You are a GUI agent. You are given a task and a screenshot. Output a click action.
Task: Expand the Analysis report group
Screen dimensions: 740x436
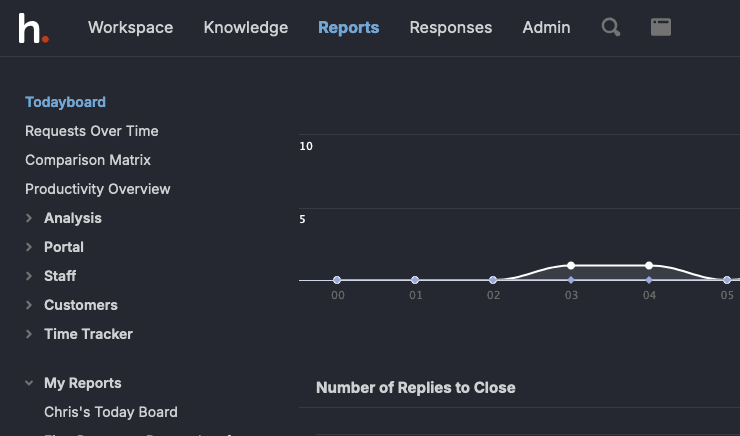pyautogui.click(x=72, y=218)
